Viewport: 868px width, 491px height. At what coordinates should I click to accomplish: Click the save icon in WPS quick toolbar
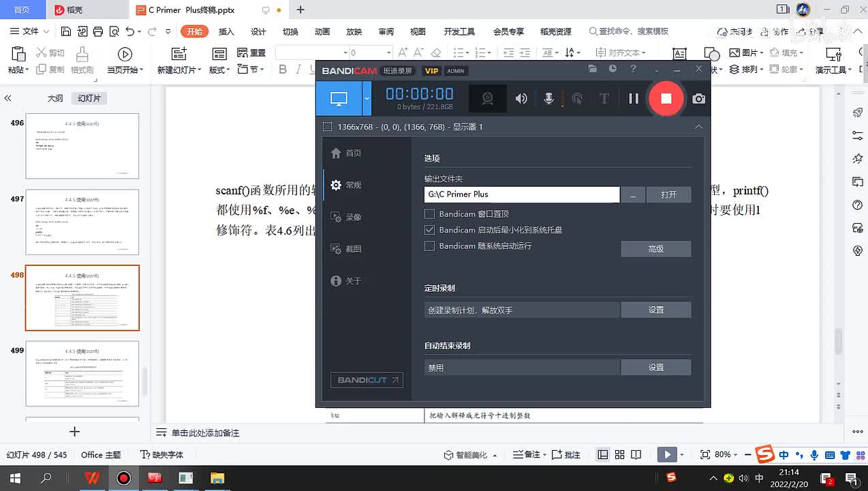tap(66, 31)
